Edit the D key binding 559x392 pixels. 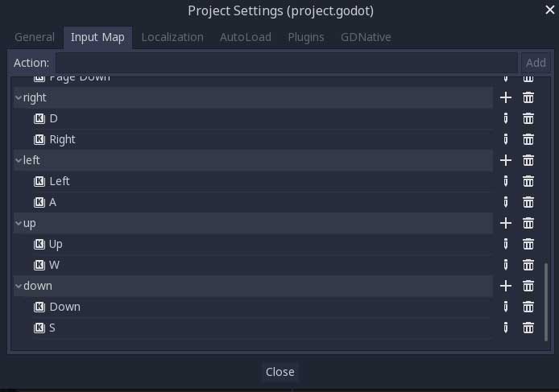(506, 118)
